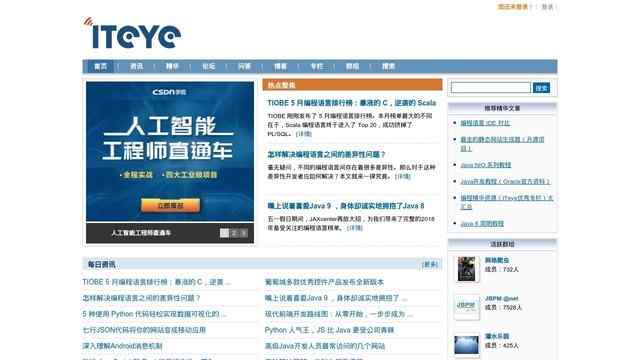Open recommended article Java开发教程 Oracle官方资料
The height and width of the screenshot is (360, 640).
click(505, 181)
